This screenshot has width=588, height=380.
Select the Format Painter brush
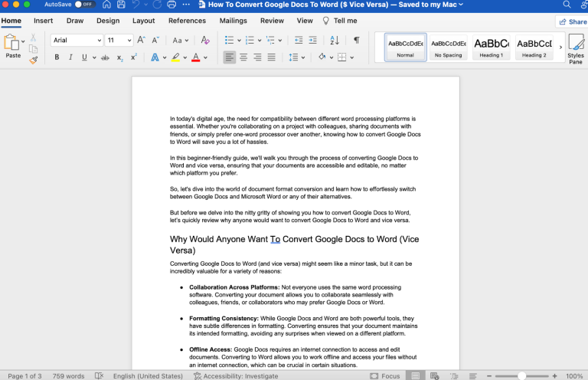click(x=34, y=60)
